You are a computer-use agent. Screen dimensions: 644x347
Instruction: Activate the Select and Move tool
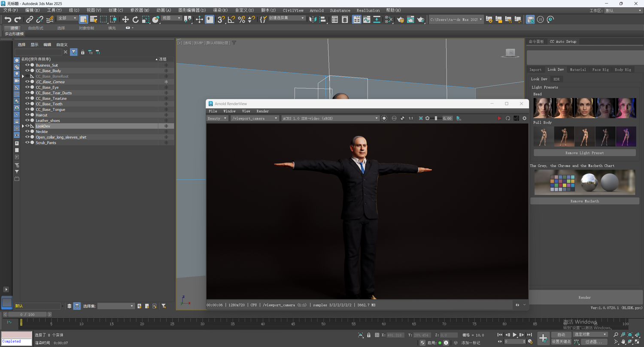click(125, 19)
